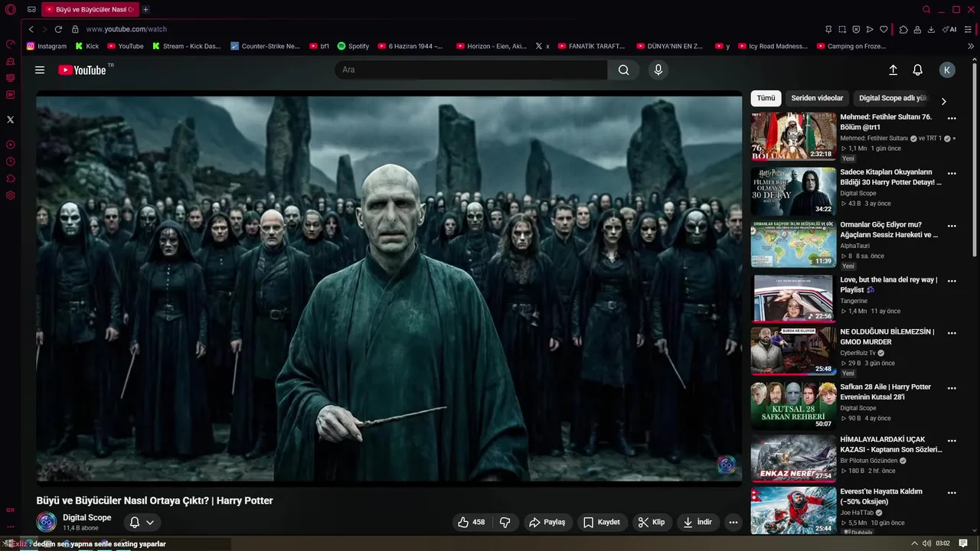Screen dimensions: 980x551
Task: Open the Digital Scope channel avatar
Action: coord(47,522)
